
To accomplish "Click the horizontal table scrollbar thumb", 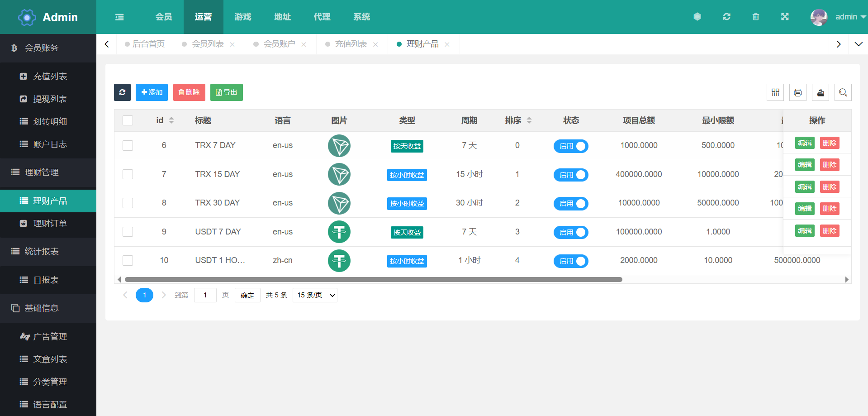I will pyautogui.click(x=374, y=280).
